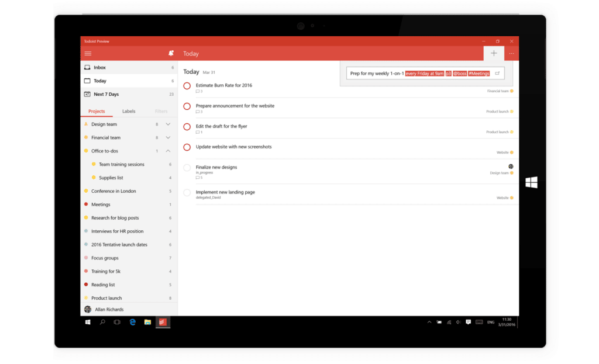Expand the Design team project
The image size is (599, 364).
pos(168,124)
